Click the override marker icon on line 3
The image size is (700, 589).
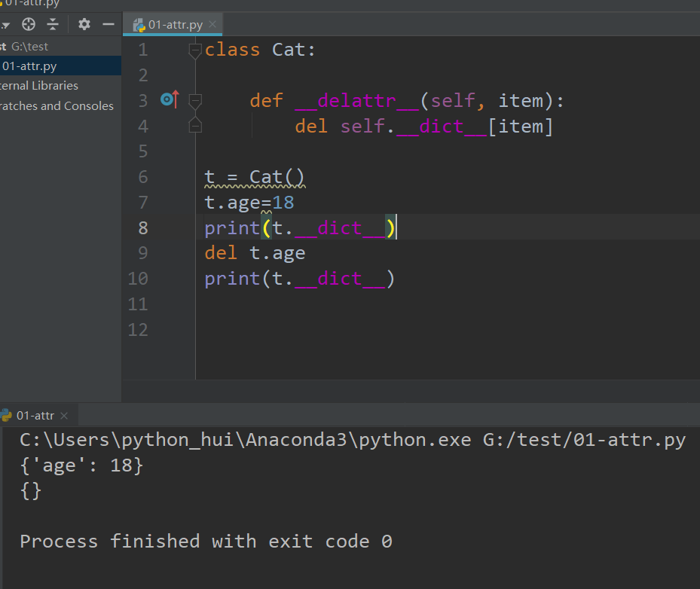[170, 99]
